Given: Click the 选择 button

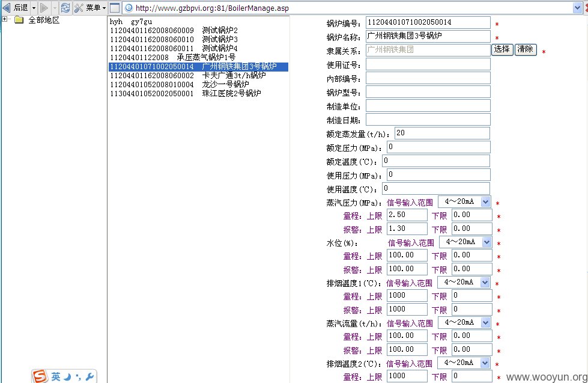Looking at the screenshot, I should [x=502, y=49].
